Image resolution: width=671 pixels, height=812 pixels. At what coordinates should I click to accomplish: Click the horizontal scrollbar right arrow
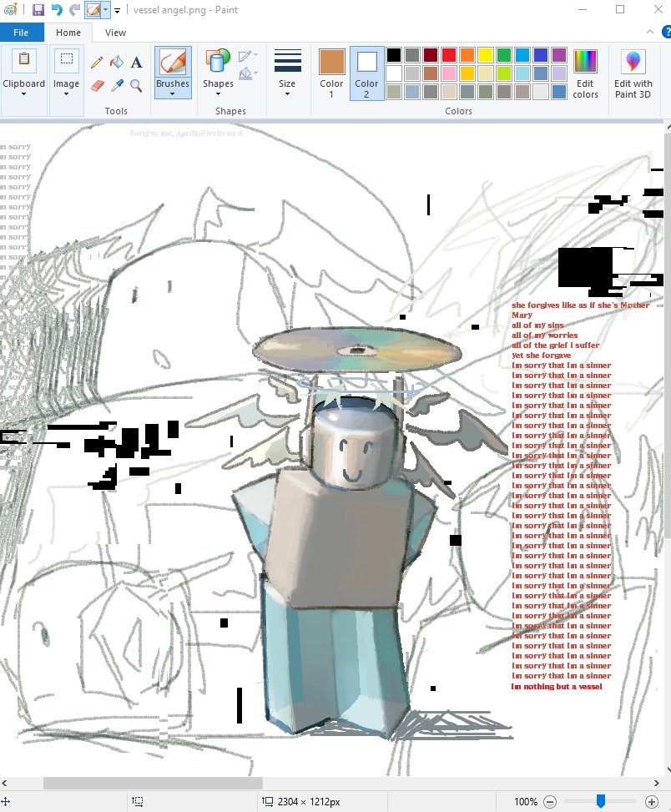(657, 783)
